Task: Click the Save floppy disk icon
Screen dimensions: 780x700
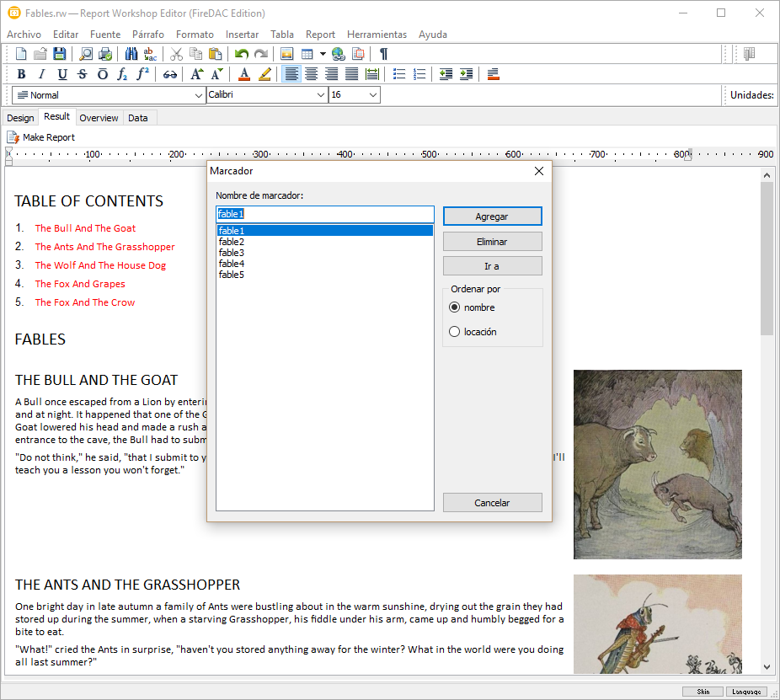Action: click(60, 54)
